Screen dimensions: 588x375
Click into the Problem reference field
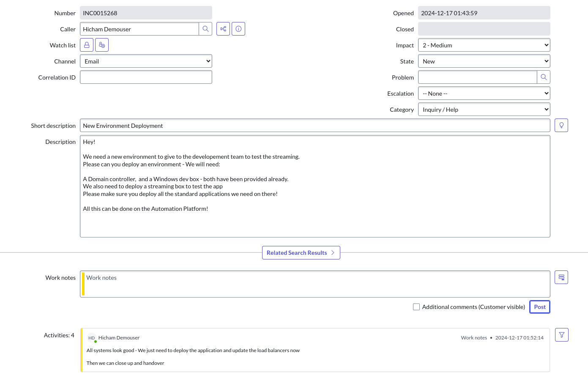tap(478, 77)
